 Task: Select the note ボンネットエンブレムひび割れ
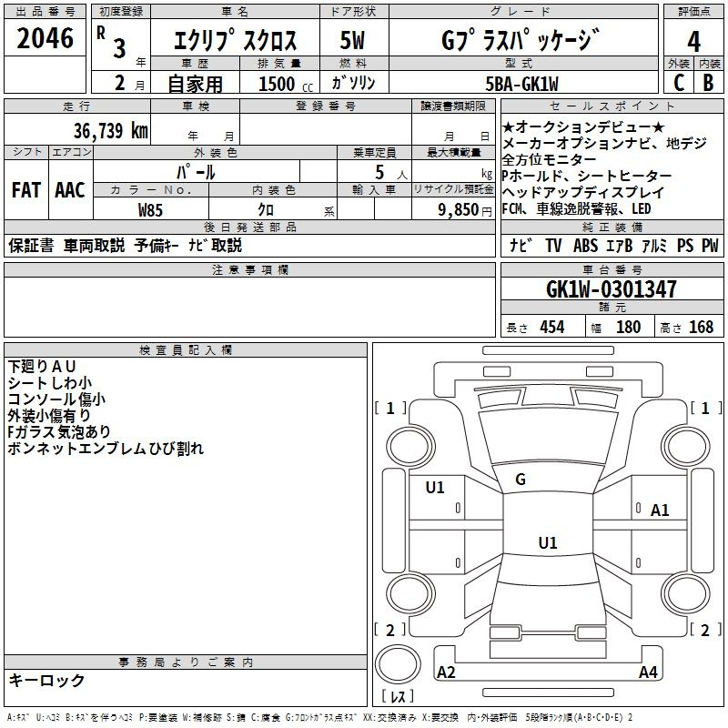pos(106,448)
